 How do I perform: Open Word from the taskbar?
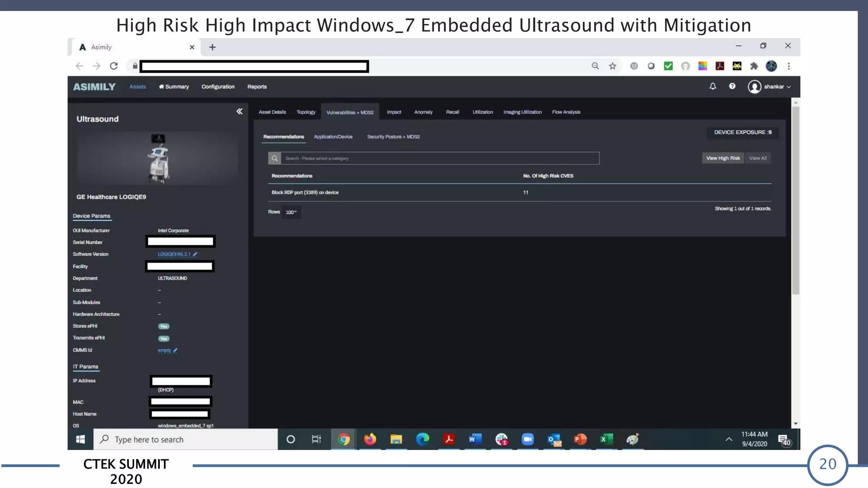click(475, 439)
